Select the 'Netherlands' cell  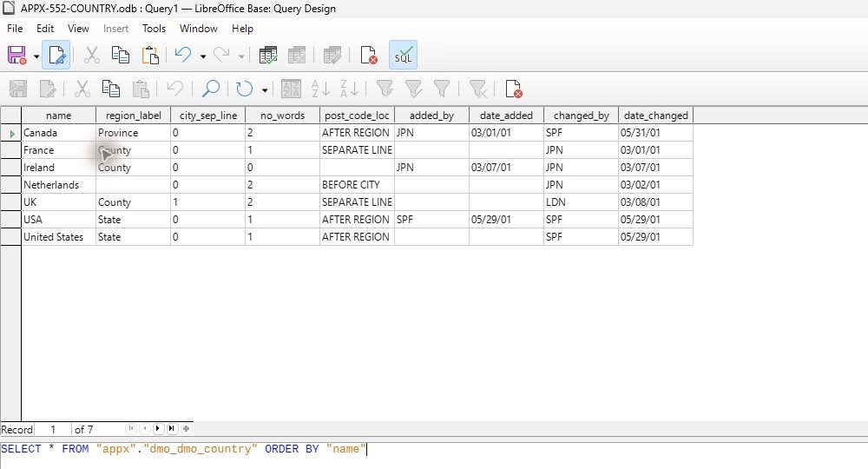(x=59, y=185)
